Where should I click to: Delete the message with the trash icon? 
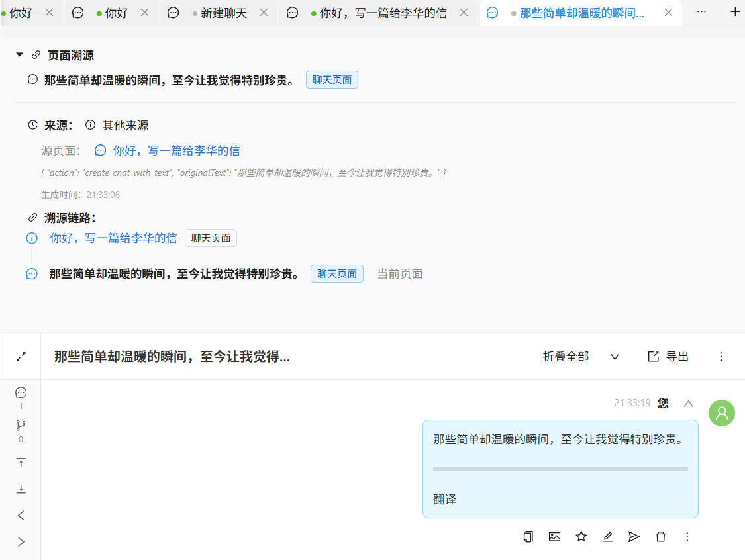660,537
